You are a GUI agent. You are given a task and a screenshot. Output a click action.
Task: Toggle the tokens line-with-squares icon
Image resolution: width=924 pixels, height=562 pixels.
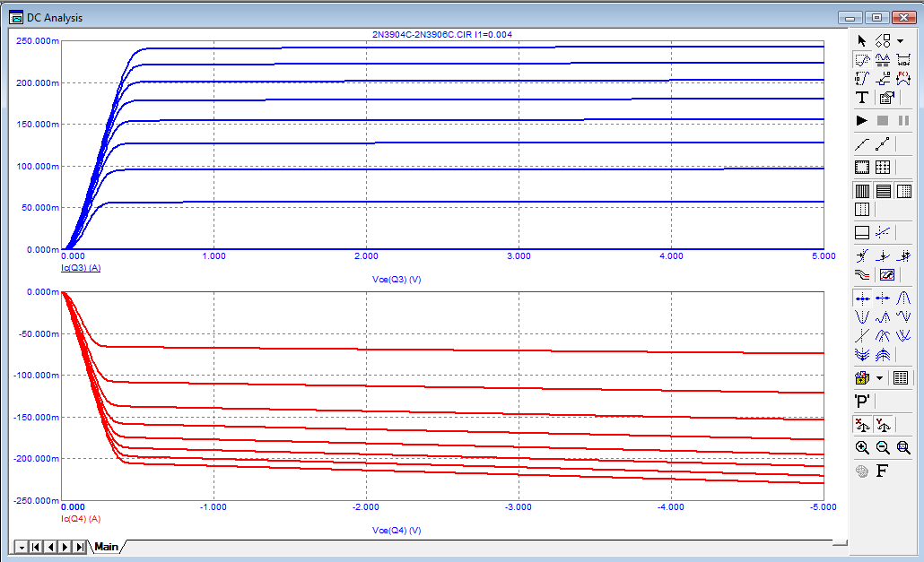(x=883, y=144)
